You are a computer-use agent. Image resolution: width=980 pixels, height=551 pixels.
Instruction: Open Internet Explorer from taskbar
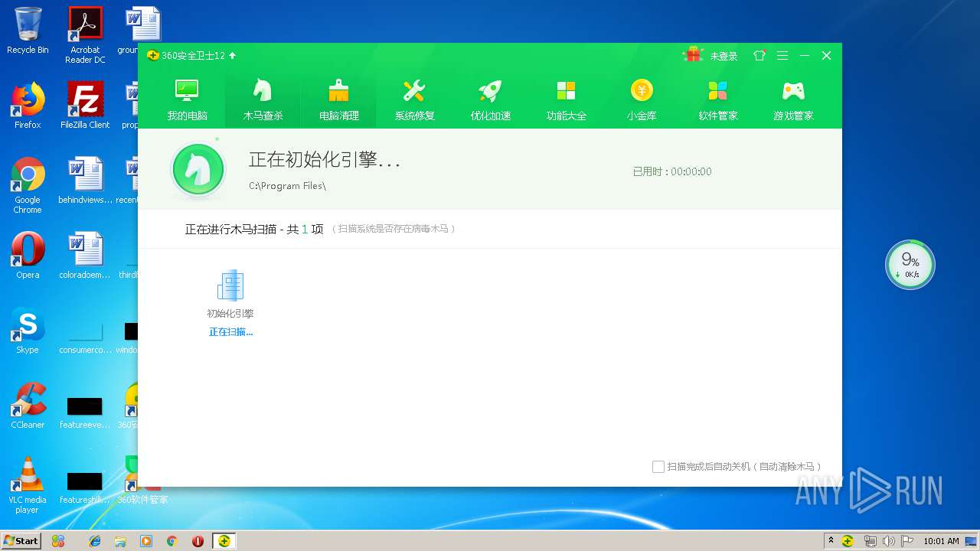pyautogui.click(x=95, y=540)
